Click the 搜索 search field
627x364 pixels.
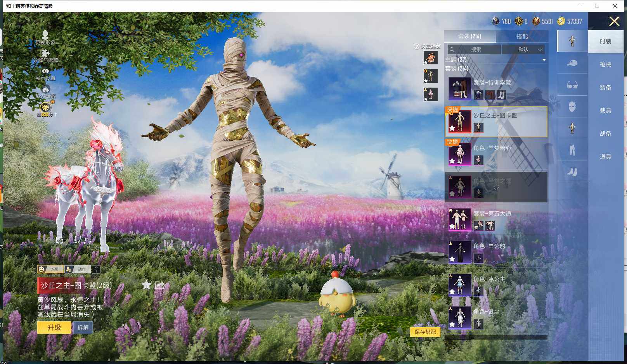tap(474, 49)
